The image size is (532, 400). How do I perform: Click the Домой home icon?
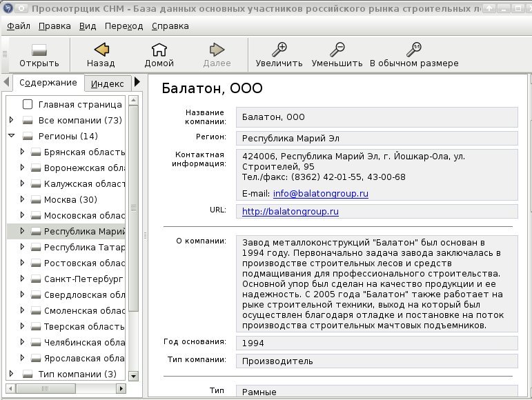[x=159, y=50]
